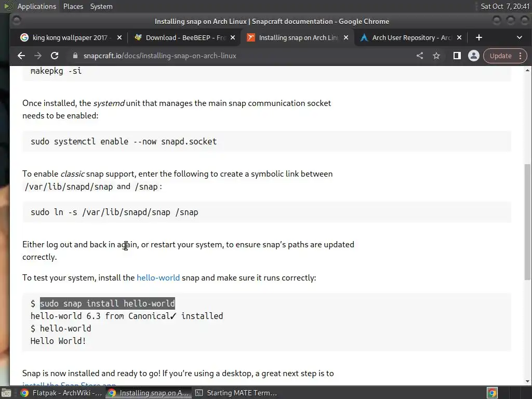This screenshot has width=532, height=399.
Task: Click the Hello World! output line
Action: click(x=58, y=341)
